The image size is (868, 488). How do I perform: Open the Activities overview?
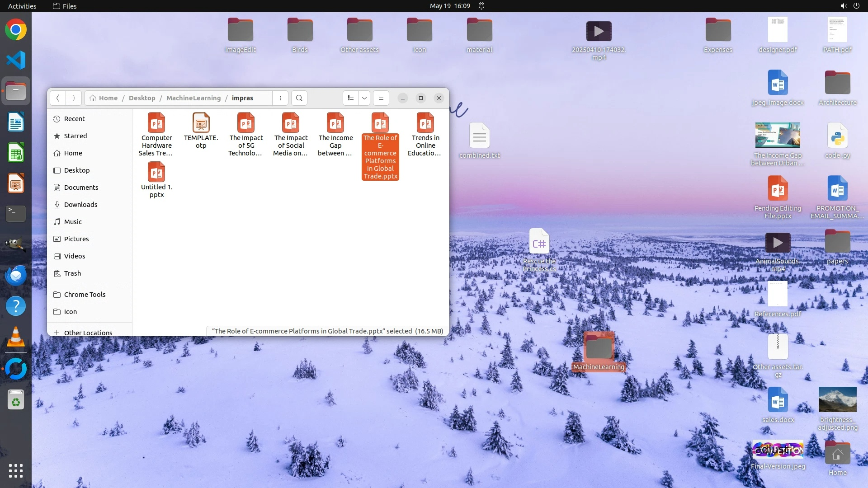pyautogui.click(x=22, y=6)
